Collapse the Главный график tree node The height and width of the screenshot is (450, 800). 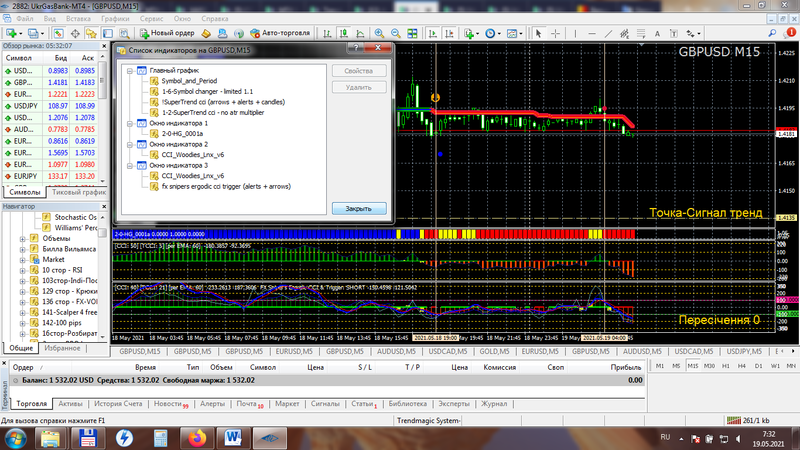click(128, 70)
